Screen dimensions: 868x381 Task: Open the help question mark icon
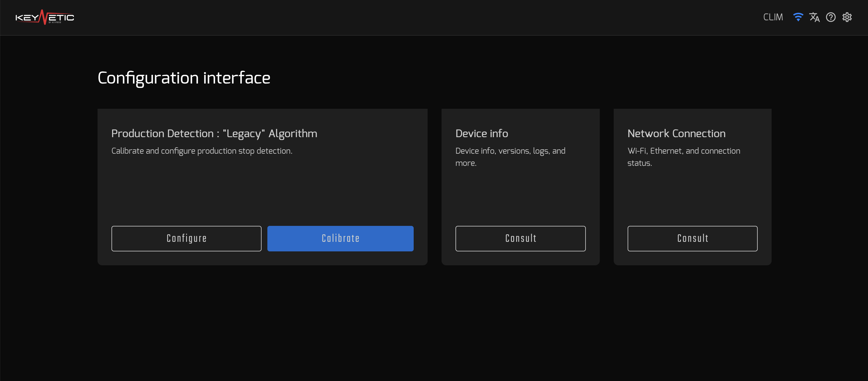coord(831,17)
